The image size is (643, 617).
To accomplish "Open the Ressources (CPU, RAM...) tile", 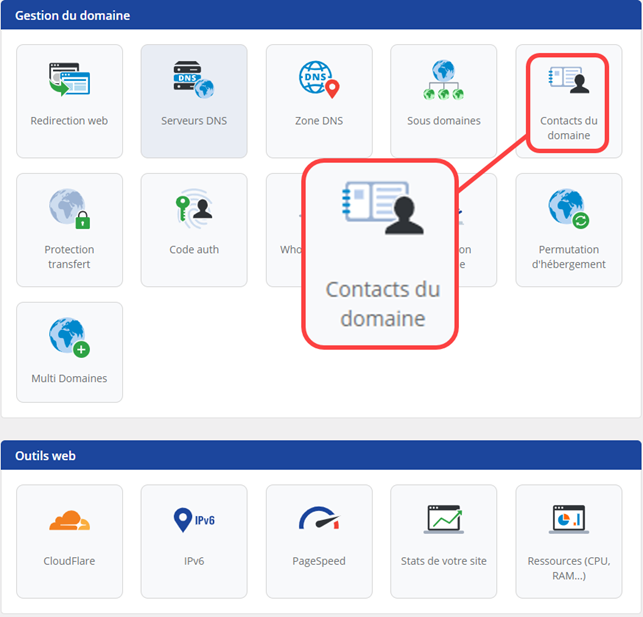I will (x=569, y=542).
